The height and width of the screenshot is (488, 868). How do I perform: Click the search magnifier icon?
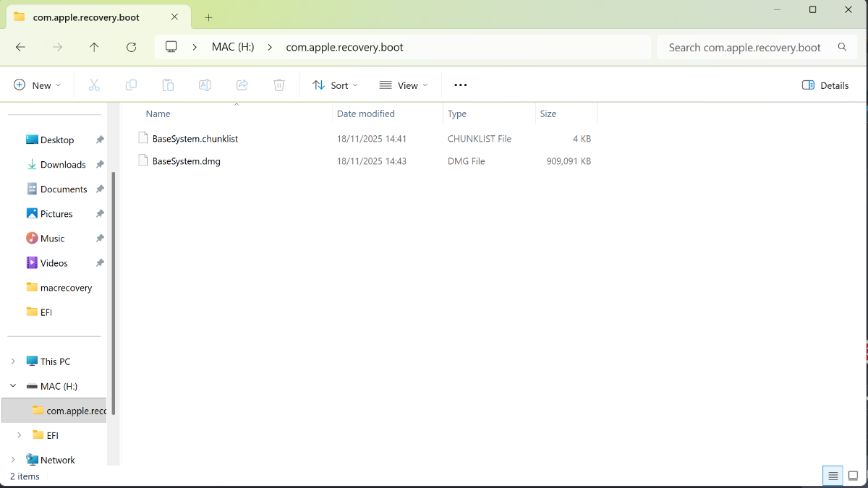click(x=842, y=47)
